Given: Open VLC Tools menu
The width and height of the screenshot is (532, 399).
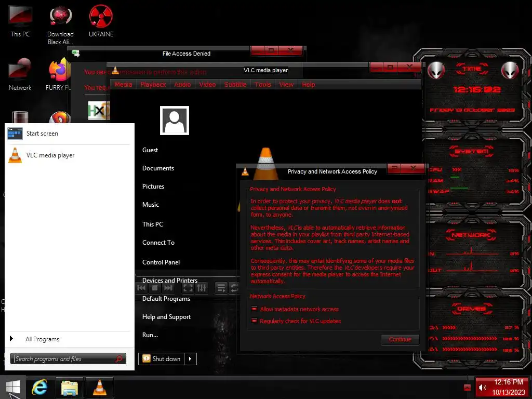Looking at the screenshot, I should coord(263,85).
